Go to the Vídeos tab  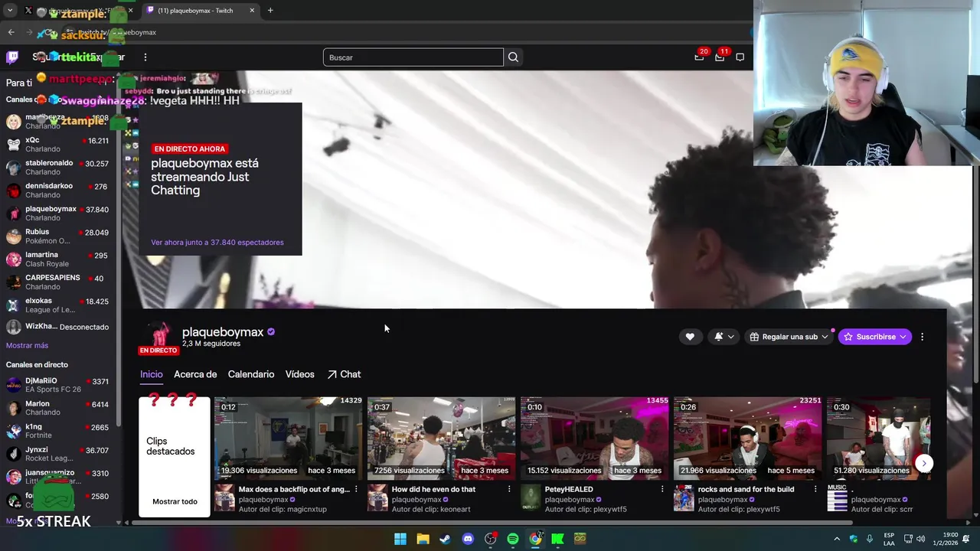tap(299, 374)
